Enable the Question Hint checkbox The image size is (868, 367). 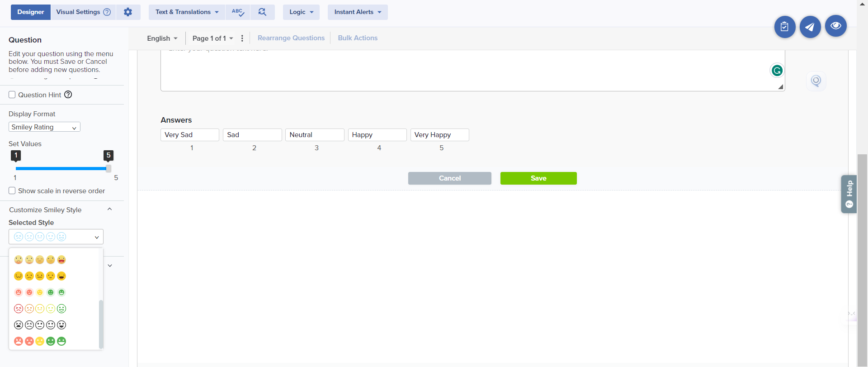(x=12, y=95)
